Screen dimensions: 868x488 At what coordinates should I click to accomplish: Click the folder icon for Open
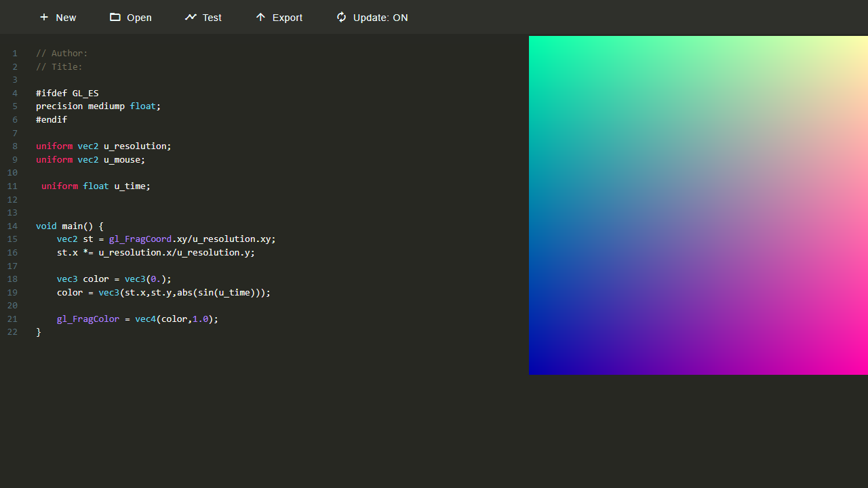[115, 17]
